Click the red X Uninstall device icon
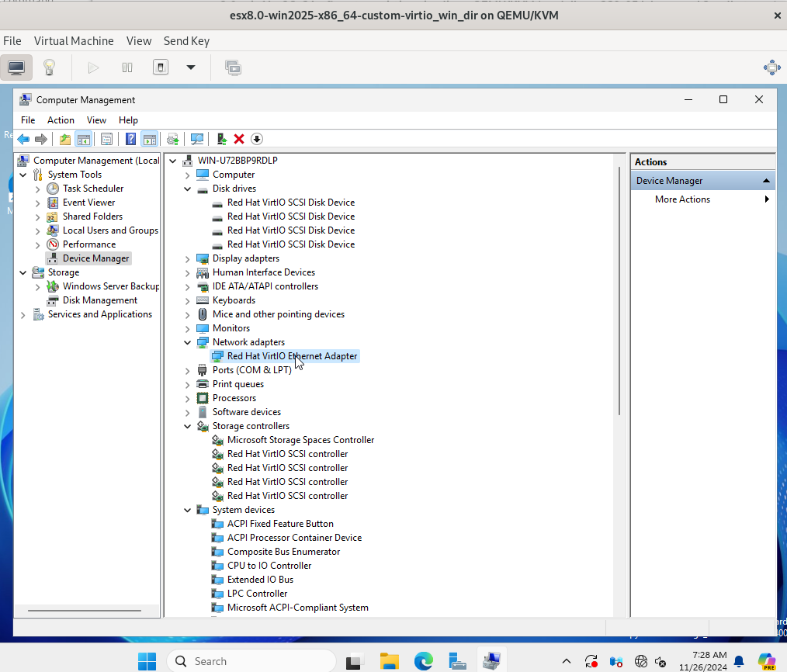787x672 pixels. (239, 139)
